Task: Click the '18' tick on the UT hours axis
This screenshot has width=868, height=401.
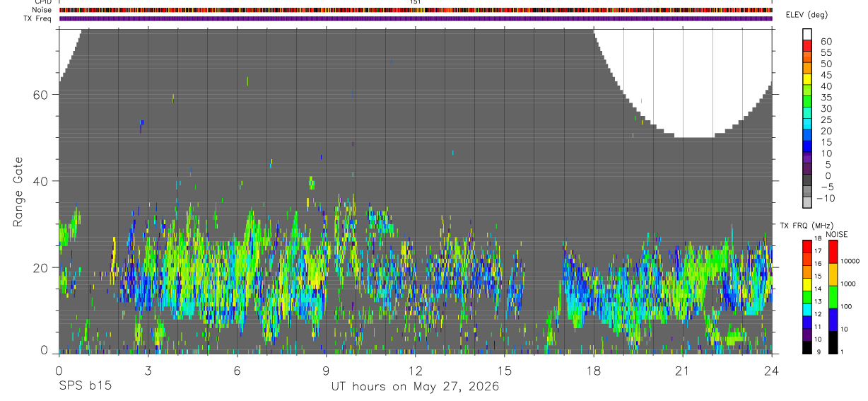Action: point(594,370)
